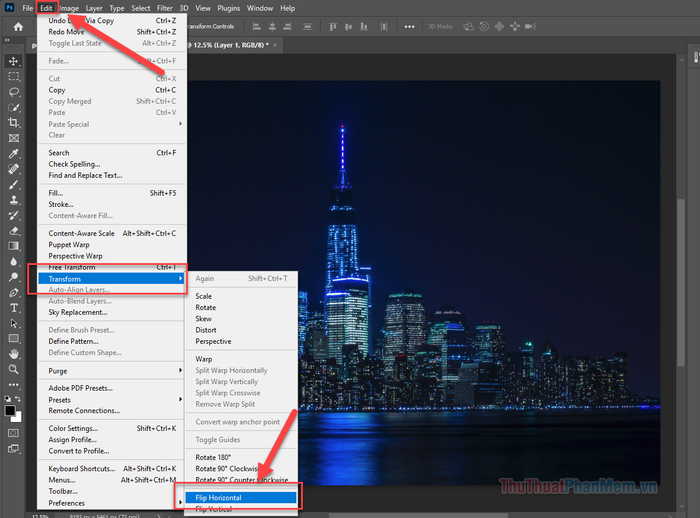
Task: Expand the Purge submenu
Action: tap(58, 370)
